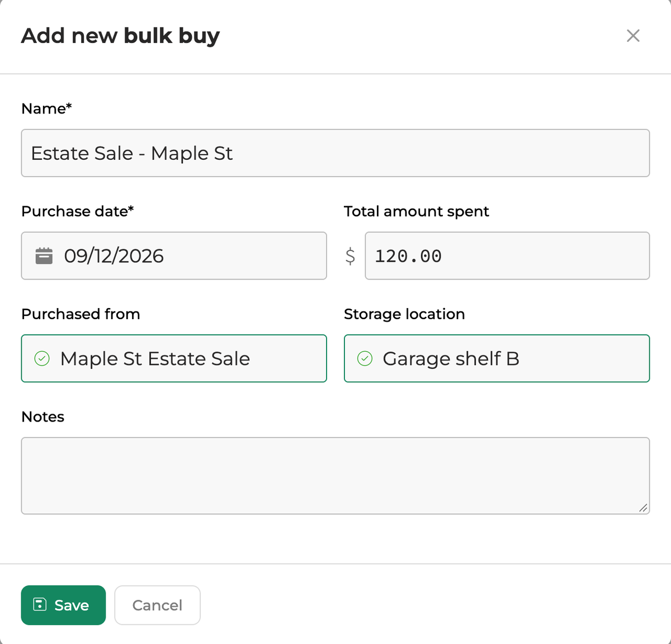Click the Purchased from label
671x644 pixels.
point(81,314)
